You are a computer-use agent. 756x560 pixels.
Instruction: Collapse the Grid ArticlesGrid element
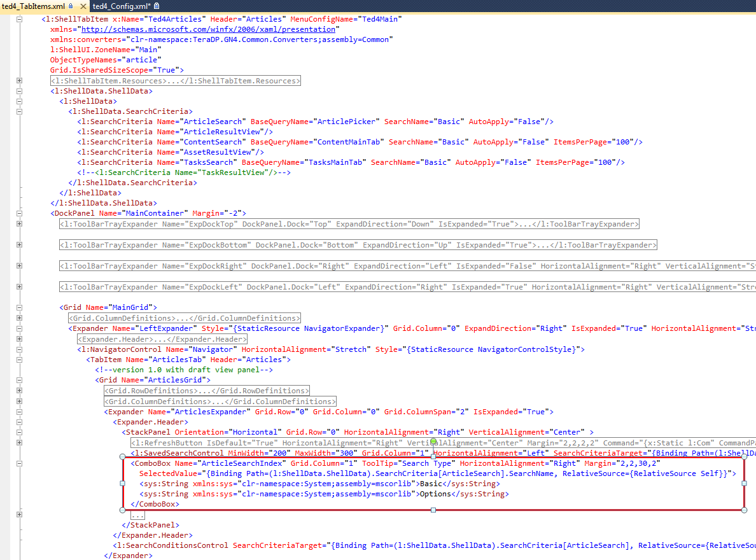[19, 380]
